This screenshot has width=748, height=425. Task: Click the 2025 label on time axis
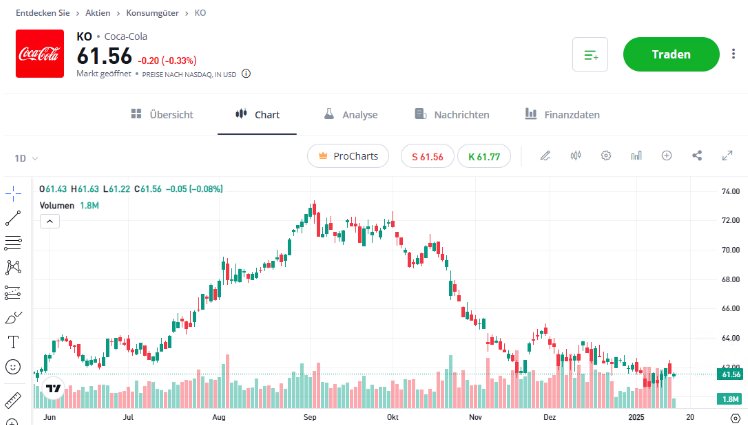636,417
